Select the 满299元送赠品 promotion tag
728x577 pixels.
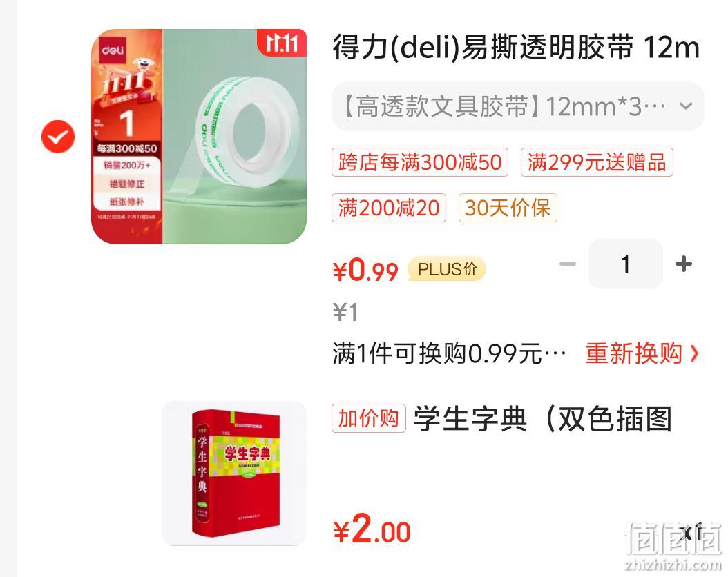597,162
